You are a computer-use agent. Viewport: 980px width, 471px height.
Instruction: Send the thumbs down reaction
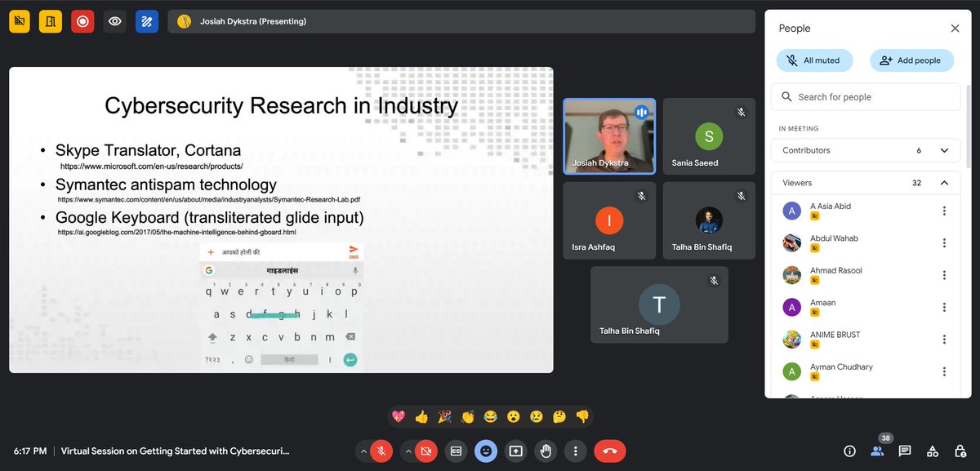582,416
